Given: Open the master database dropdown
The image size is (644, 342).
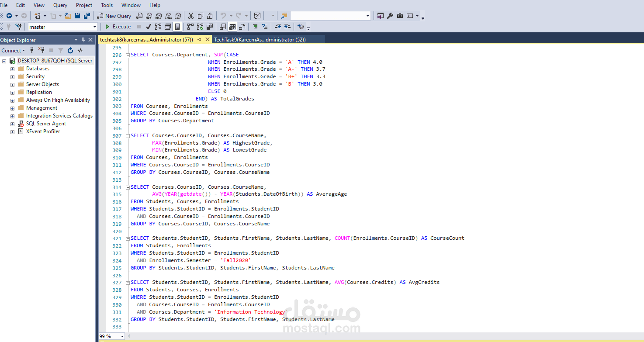Looking at the screenshot, I should pos(95,27).
